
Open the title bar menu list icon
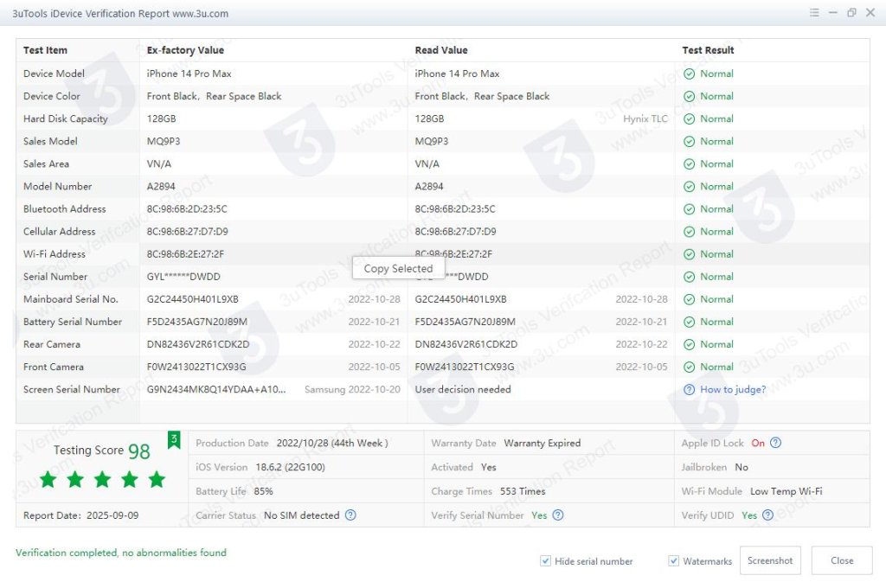(813, 12)
